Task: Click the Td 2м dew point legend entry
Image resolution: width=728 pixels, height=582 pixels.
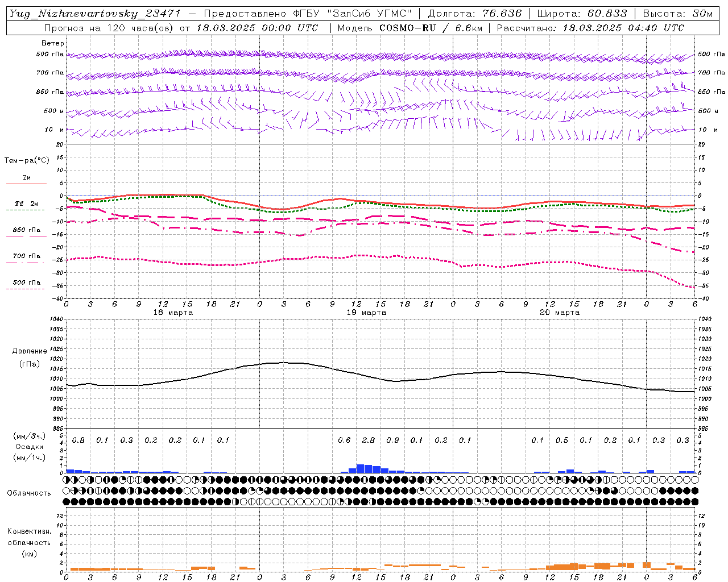Action: 26,203
